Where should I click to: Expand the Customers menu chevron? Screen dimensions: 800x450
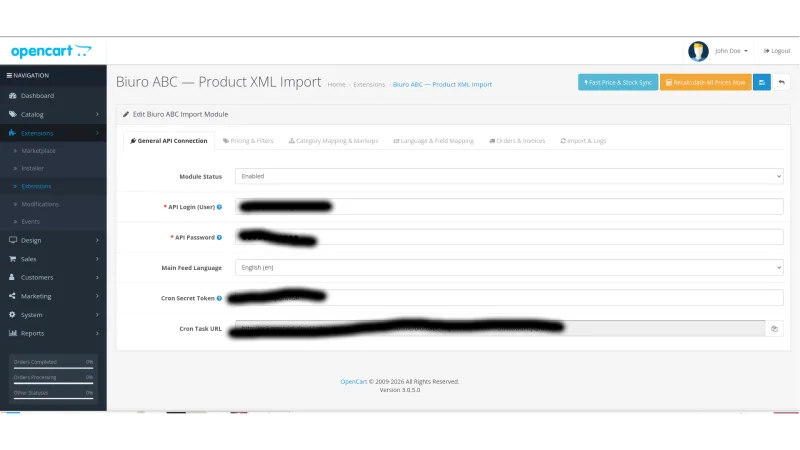[x=97, y=278]
